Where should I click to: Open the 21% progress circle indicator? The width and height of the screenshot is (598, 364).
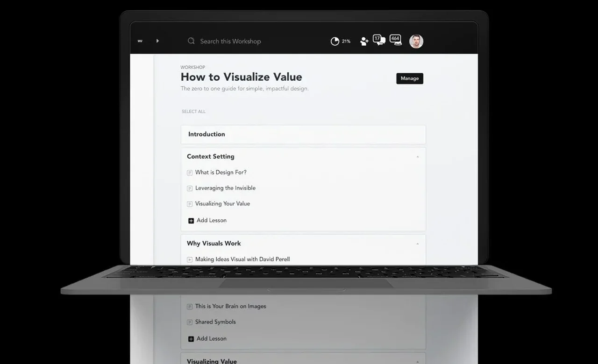click(x=335, y=41)
